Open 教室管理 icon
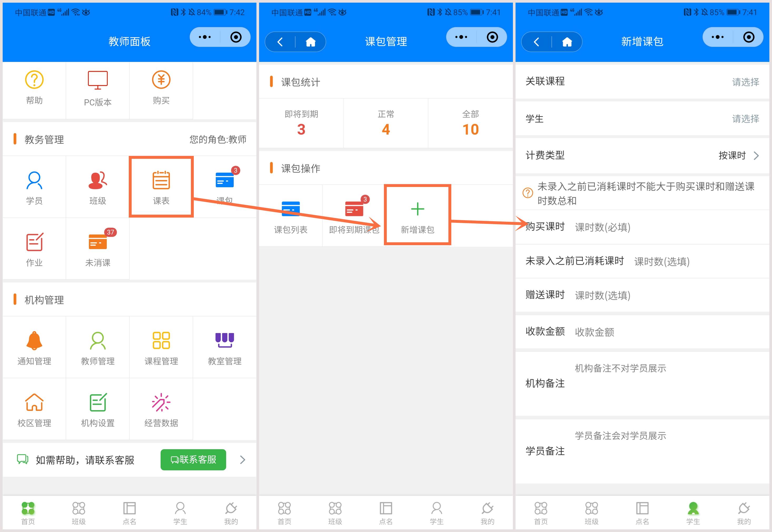The width and height of the screenshot is (772, 532). pos(225,341)
